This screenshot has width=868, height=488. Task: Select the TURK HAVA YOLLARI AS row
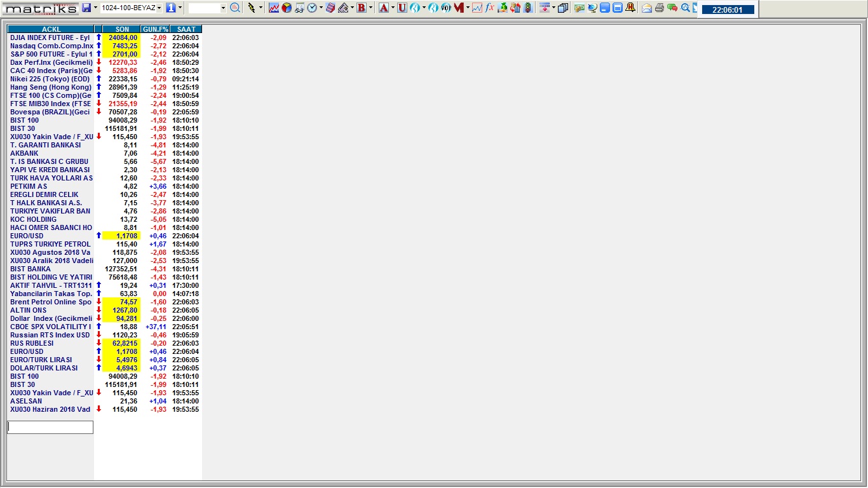[x=105, y=178]
